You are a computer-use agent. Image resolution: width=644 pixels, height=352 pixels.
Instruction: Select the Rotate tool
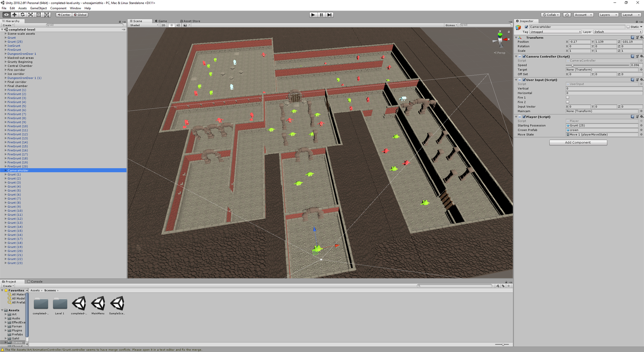click(23, 15)
